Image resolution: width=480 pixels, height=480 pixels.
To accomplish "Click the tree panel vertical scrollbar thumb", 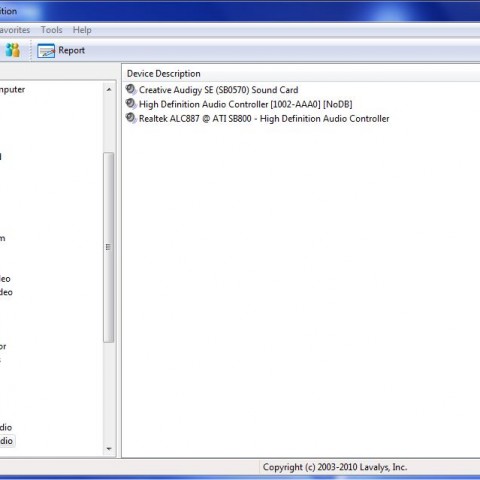I will (108, 247).
